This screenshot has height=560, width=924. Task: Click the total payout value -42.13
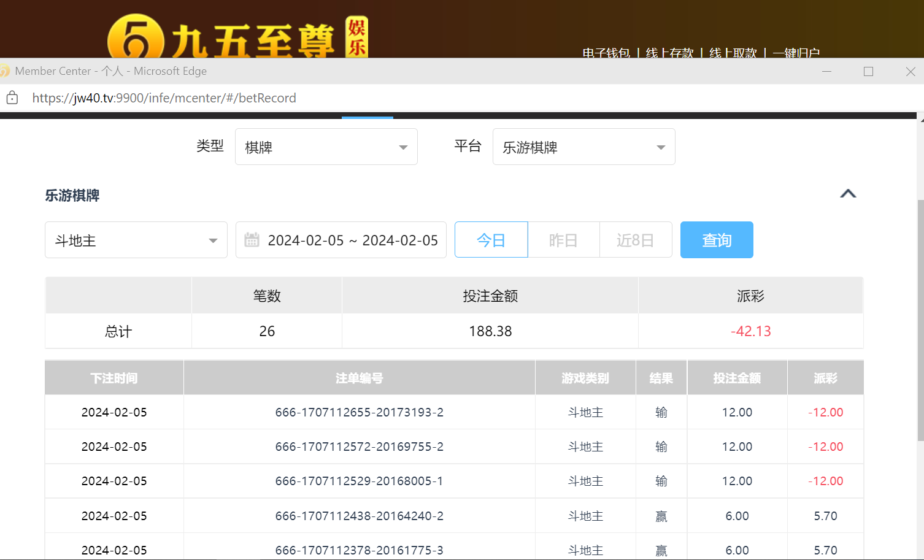pos(751,331)
